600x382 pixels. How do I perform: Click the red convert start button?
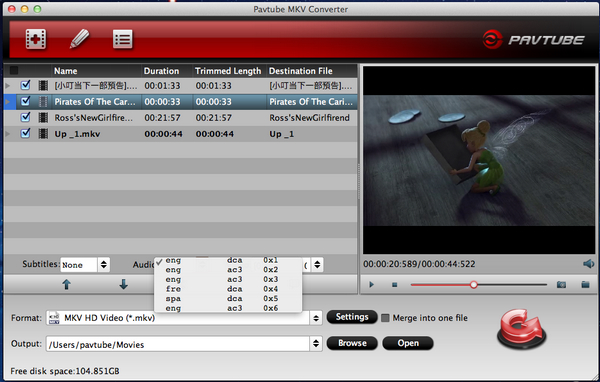[x=522, y=331]
